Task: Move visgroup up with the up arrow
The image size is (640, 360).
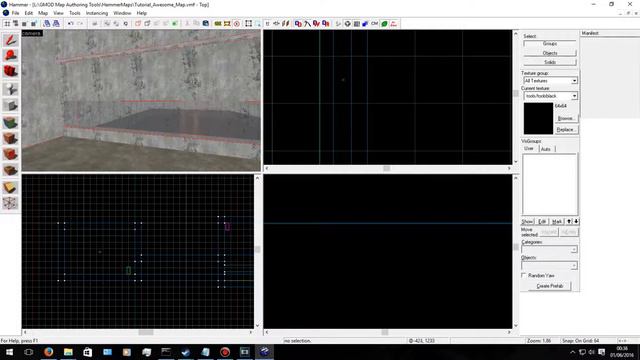Action: (569, 221)
